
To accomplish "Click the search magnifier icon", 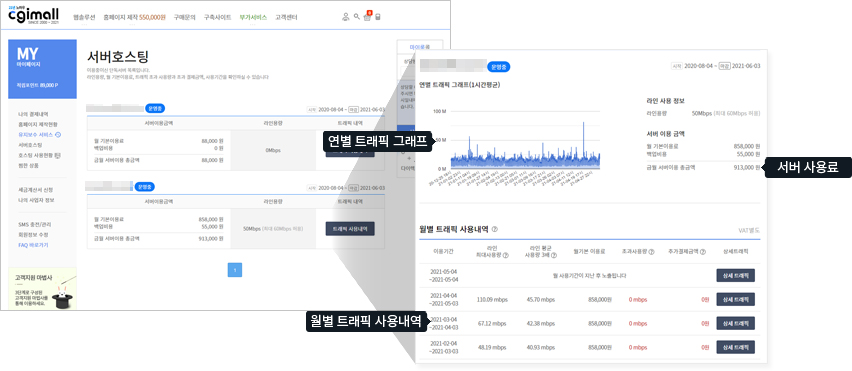I will pyautogui.click(x=356, y=16).
